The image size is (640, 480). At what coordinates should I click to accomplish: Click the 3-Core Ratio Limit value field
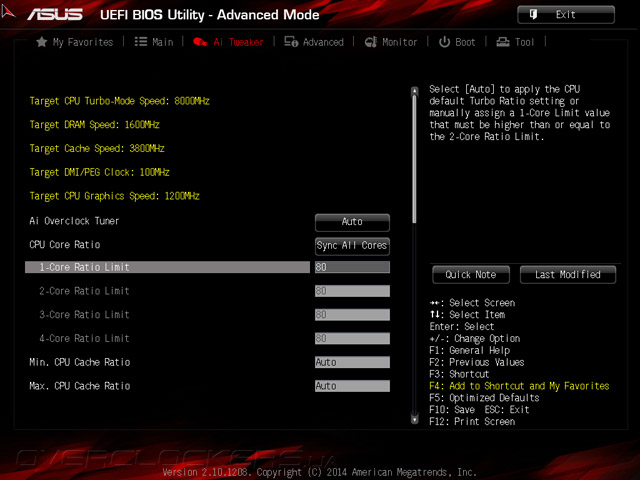(x=352, y=315)
